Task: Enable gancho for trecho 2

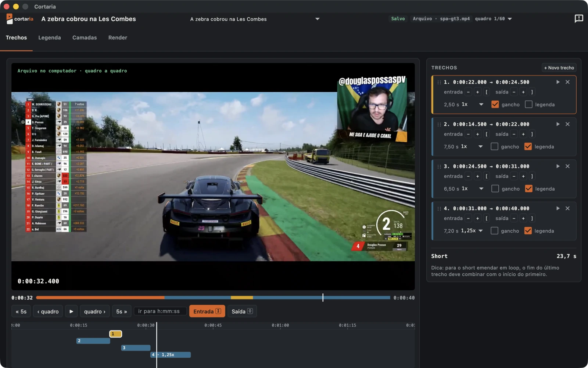Action: point(494,146)
